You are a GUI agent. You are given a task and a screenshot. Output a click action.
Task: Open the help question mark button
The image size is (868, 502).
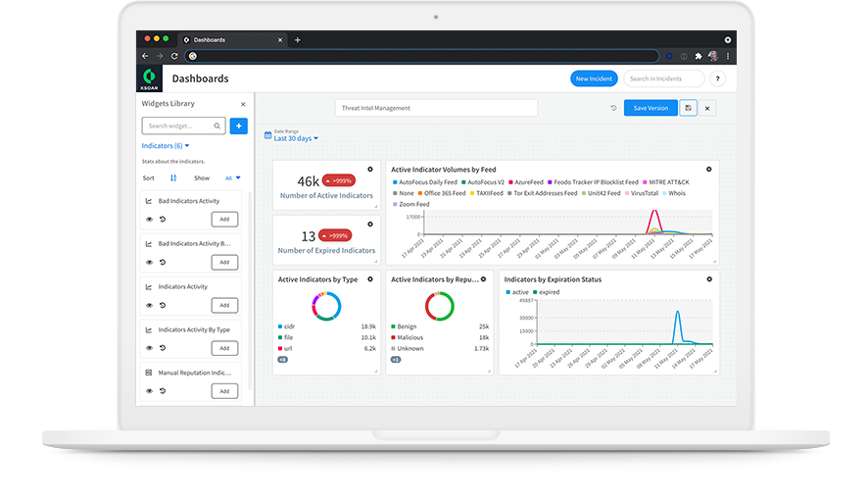click(717, 78)
